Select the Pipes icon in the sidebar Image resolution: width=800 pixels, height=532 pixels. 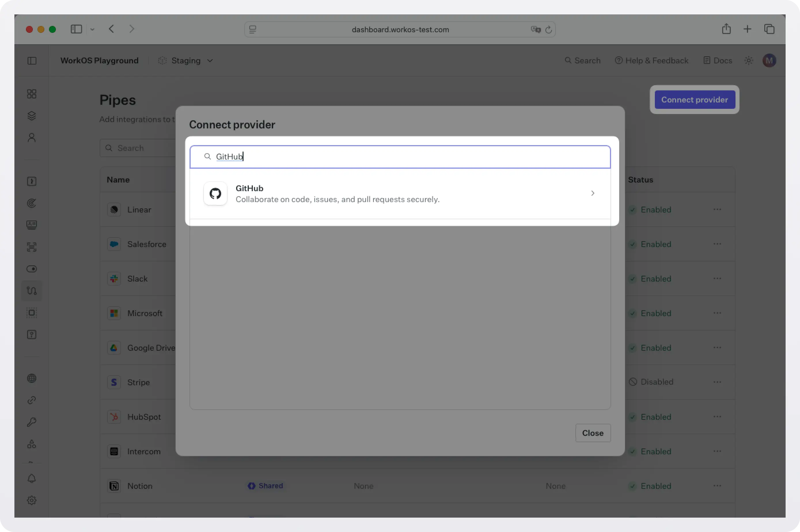[32, 290]
